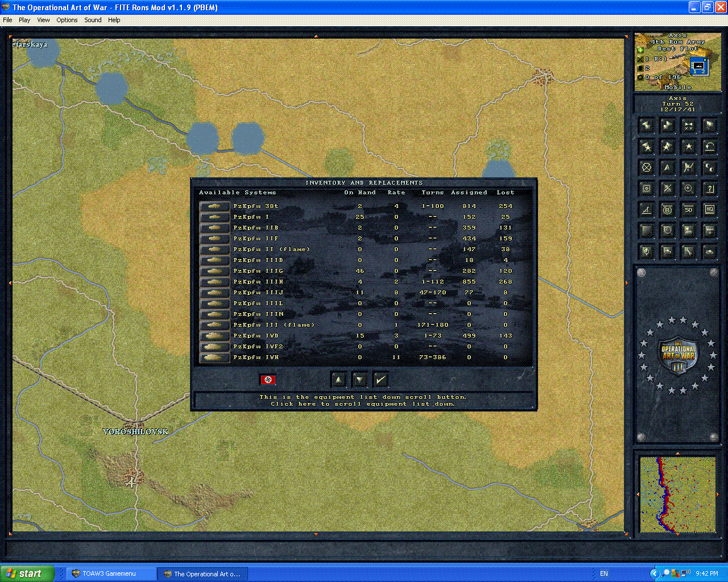Open the Options menu
Image resolution: width=728 pixels, height=582 pixels.
pos(67,20)
